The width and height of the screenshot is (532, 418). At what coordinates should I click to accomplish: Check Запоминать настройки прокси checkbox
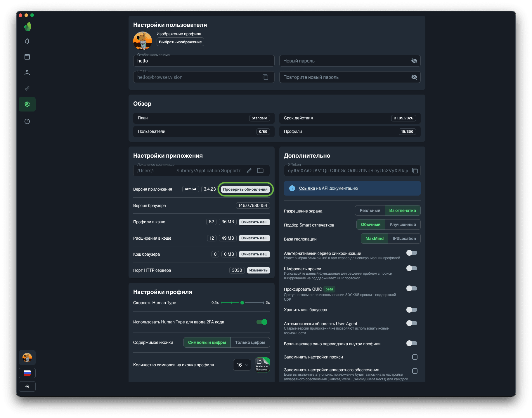(415, 357)
